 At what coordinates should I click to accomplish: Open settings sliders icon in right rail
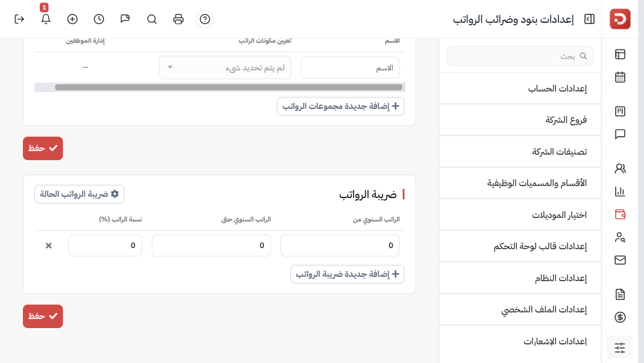[x=620, y=347]
